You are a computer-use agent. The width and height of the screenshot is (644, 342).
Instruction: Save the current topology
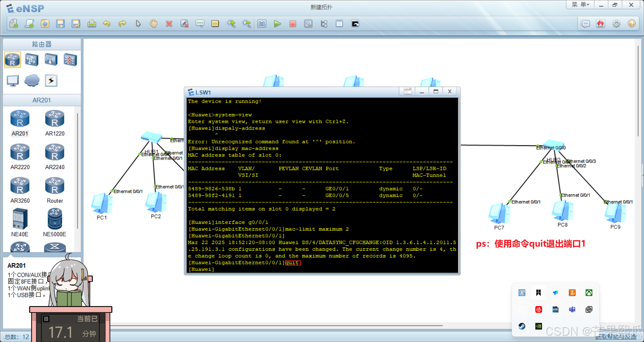60,23
